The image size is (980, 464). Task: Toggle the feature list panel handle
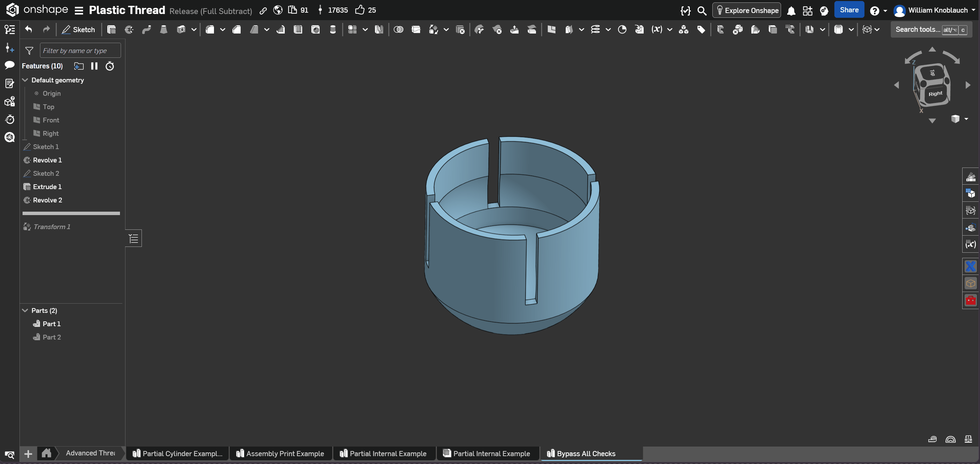pyautogui.click(x=134, y=238)
